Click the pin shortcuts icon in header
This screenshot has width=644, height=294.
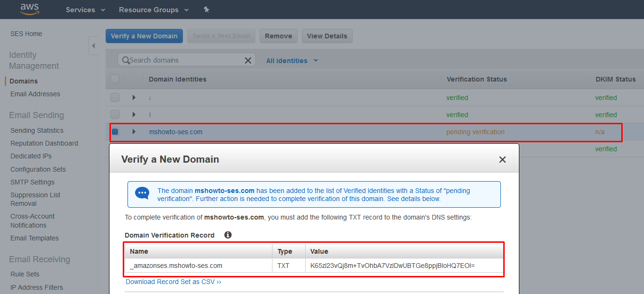click(206, 9)
